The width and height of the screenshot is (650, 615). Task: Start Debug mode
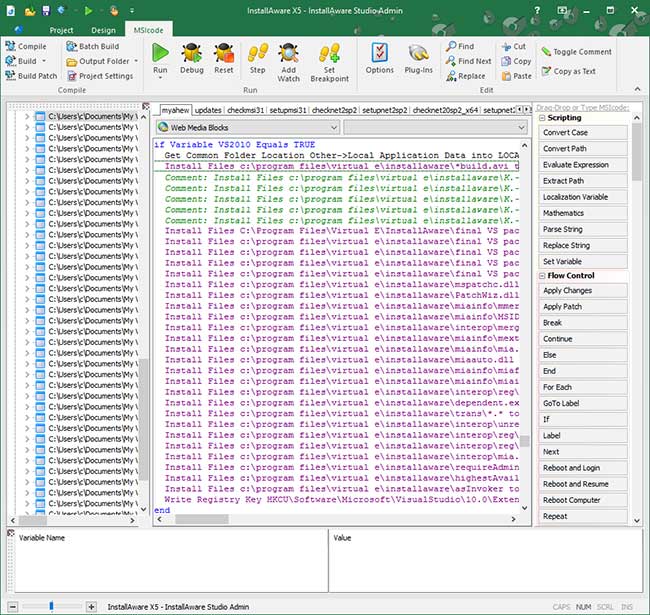[192, 58]
